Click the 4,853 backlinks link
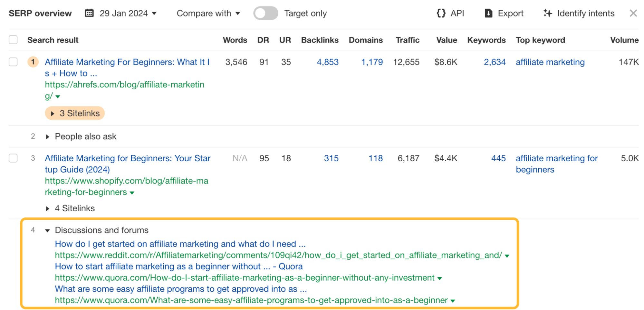The width and height of the screenshot is (644, 310). (x=328, y=62)
